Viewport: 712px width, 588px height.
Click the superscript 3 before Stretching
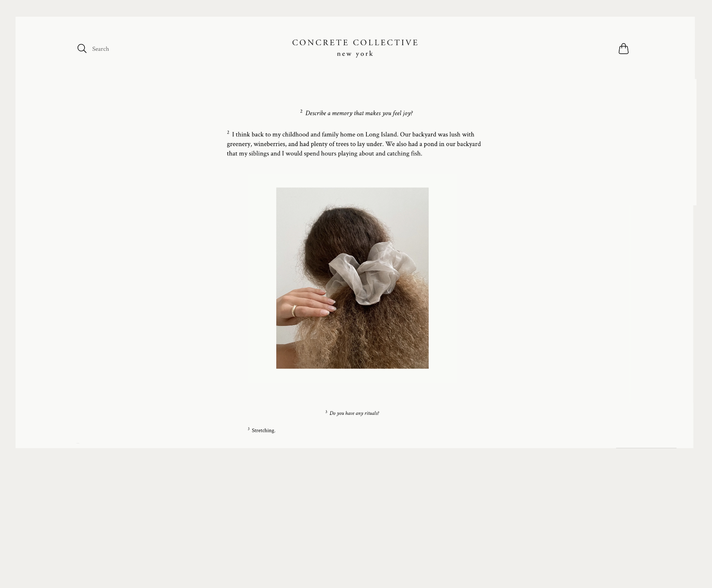coord(248,429)
